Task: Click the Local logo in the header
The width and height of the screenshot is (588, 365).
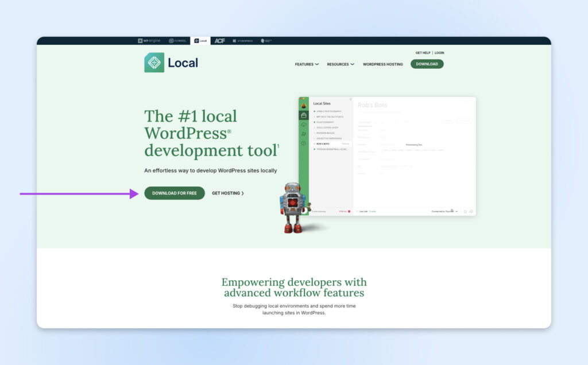Action: (x=171, y=63)
